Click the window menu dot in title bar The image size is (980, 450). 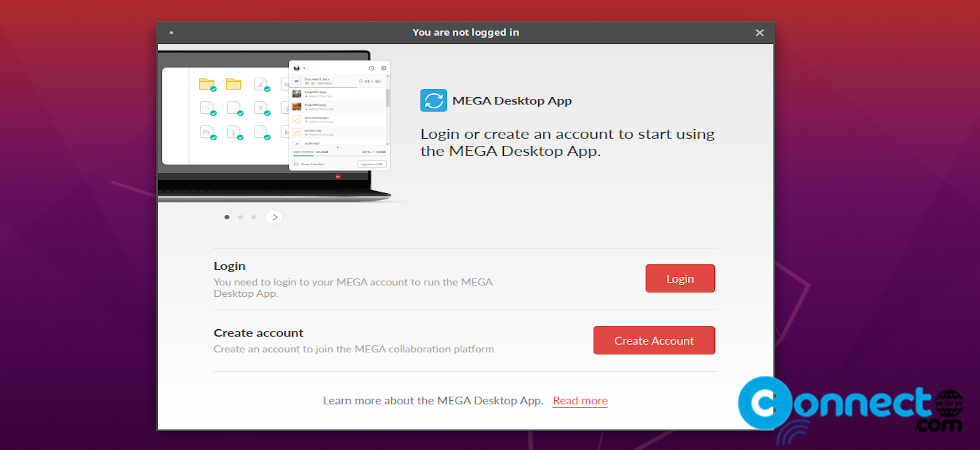click(171, 32)
